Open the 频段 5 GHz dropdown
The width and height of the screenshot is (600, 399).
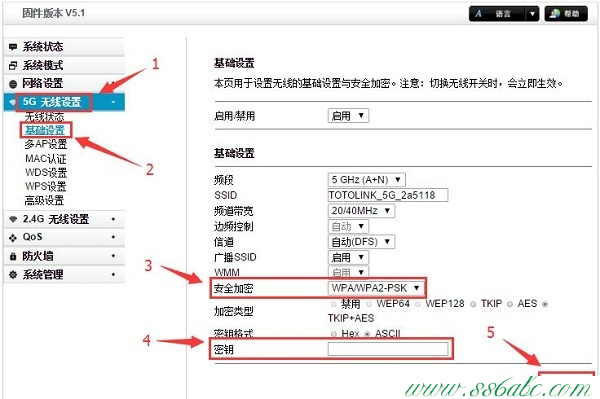tap(367, 179)
